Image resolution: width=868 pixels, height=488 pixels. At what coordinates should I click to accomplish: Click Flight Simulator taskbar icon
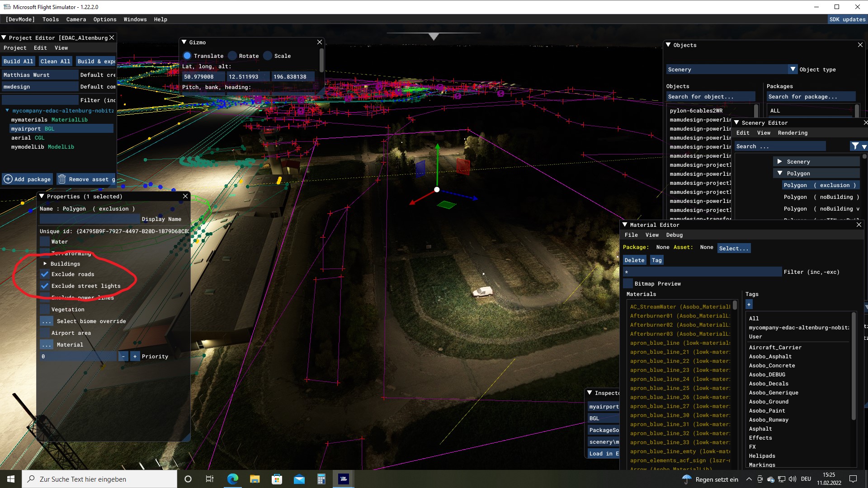[x=344, y=479]
